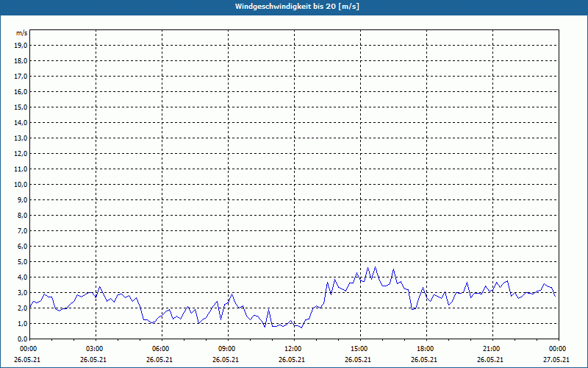Select the 19,0 y-axis label

pyautogui.click(x=21, y=45)
